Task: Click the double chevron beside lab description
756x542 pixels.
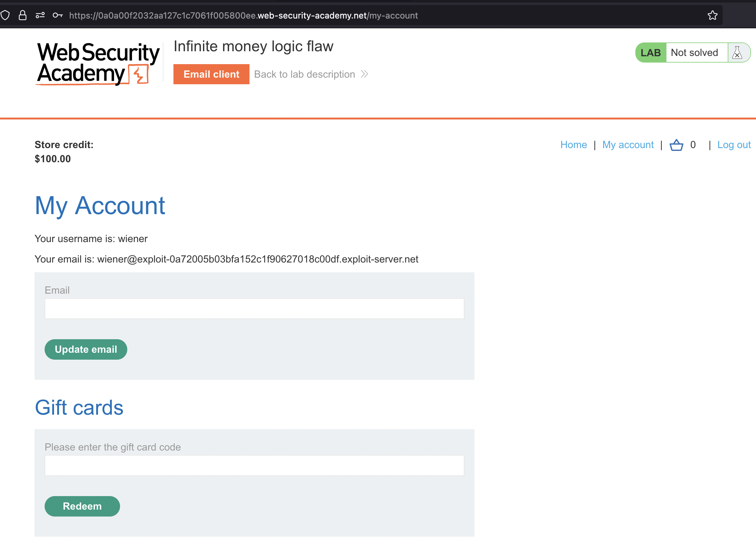Action: coord(364,74)
